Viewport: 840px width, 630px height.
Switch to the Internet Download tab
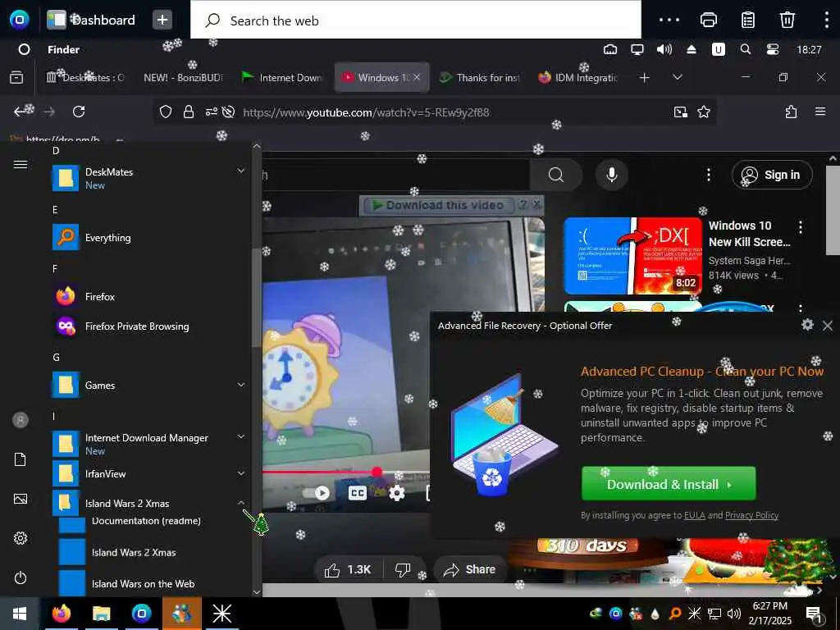coord(282,78)
